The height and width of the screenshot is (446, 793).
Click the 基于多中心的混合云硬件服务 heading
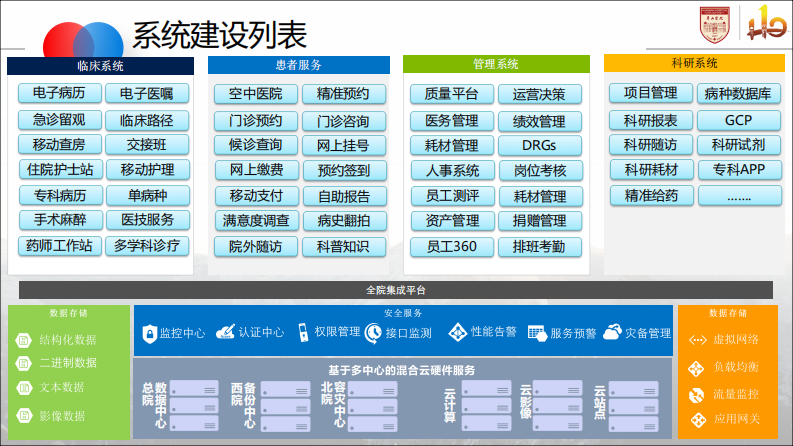click(x=402, y=370)
